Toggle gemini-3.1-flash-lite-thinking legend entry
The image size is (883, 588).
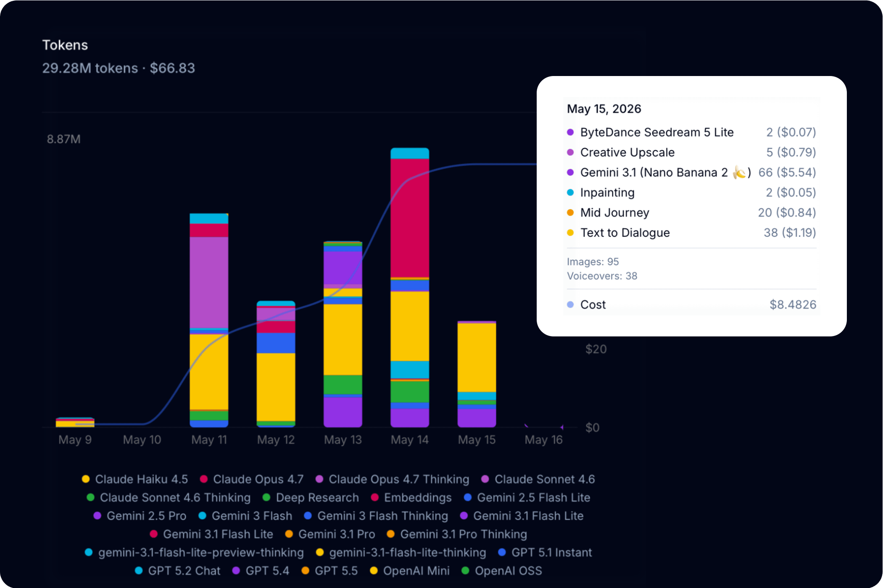401,553
